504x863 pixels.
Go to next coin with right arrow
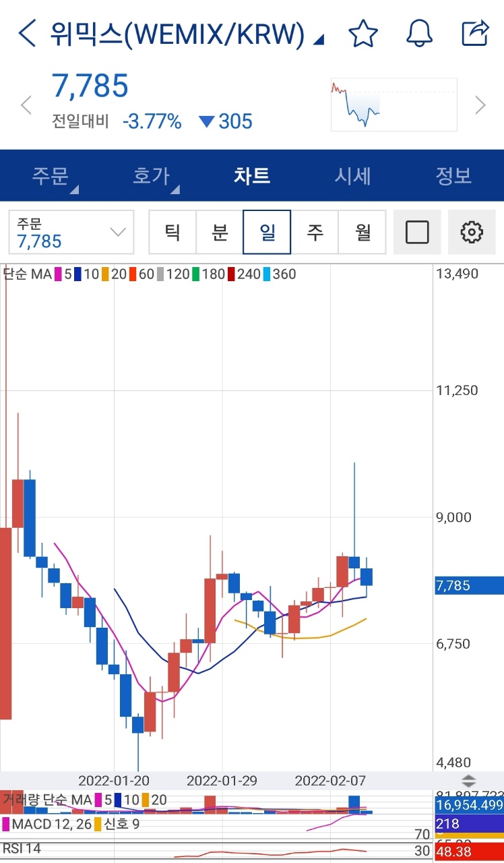click(x=480, y=105)
